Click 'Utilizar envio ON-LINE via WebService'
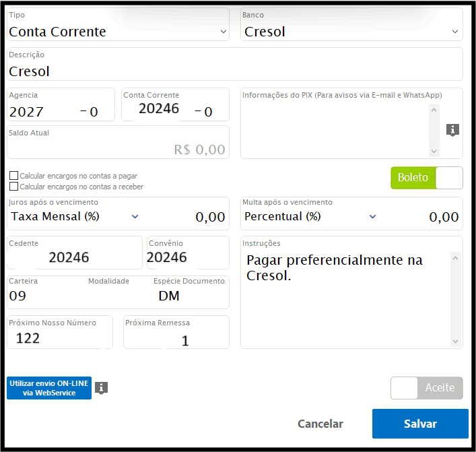 [49, 388]
